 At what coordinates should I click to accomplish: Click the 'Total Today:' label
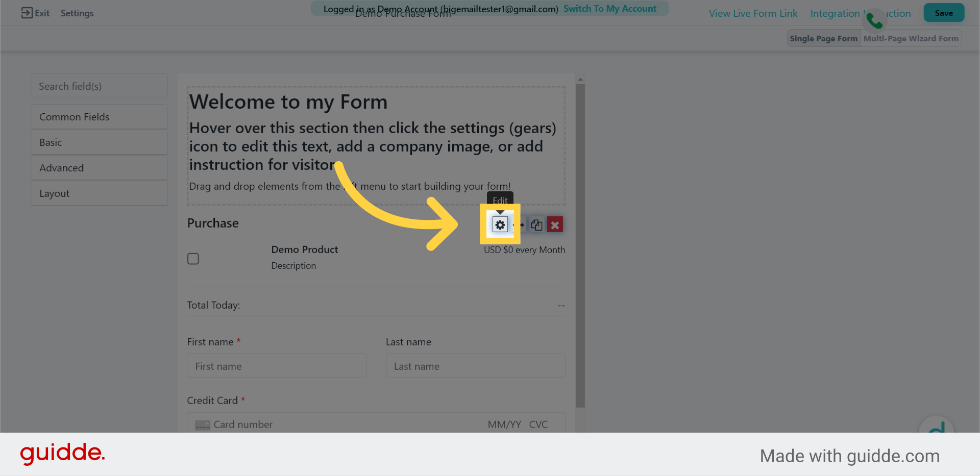tap(213, 305)
